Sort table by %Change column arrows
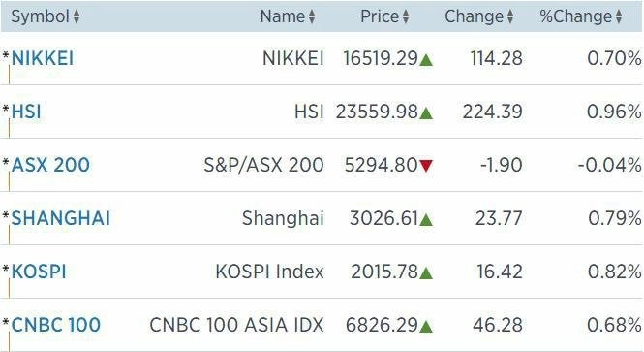This screenshot has width=644, height=352. click(x=619, y=16)
